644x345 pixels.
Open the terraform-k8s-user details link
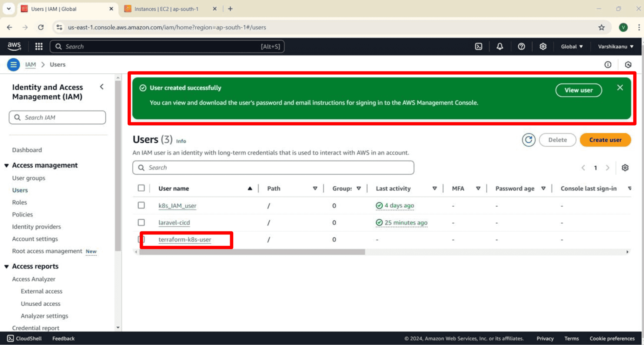185,239
